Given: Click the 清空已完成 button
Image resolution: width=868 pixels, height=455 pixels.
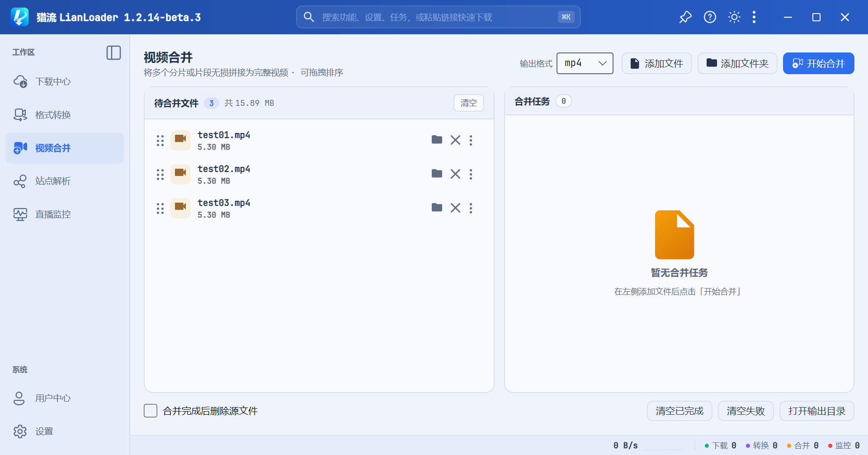Looking at the screenshot, I should [679, 411].
